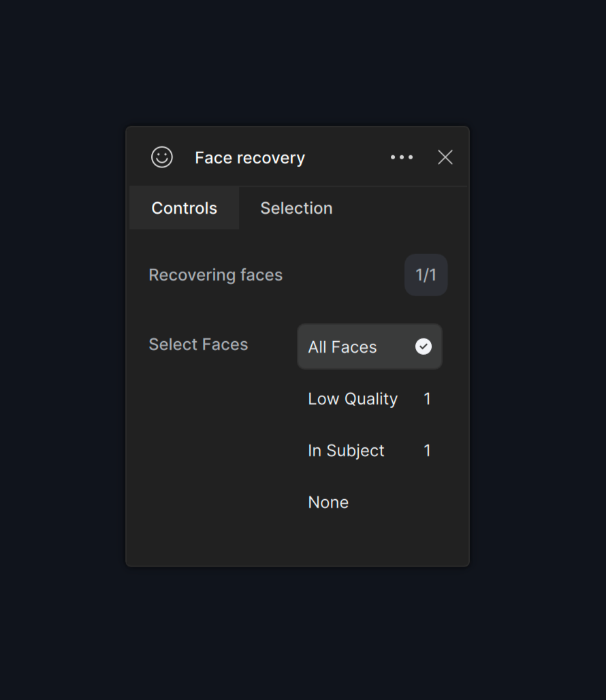Select the None faces option
The height and width of the screenshot is (700, 606).
[370, 503]
